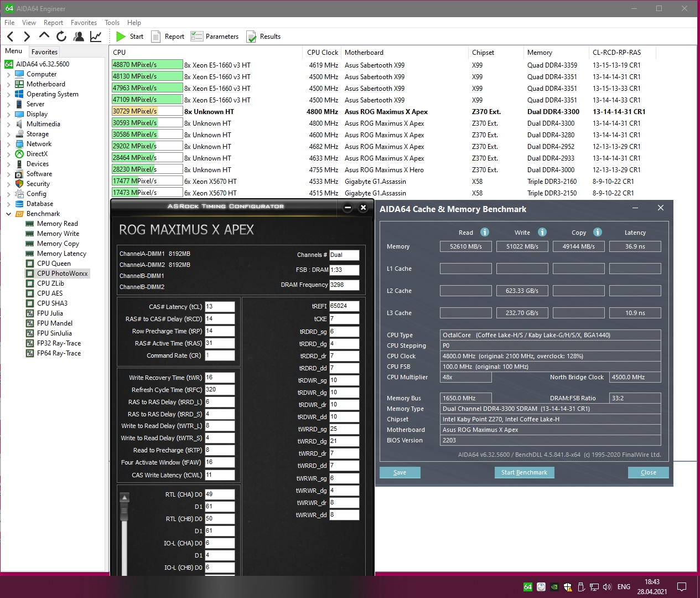The height and width of the screenshot is (598, 700).
Task: Click scroll-up arrow in Timing Configurator
Action: 125,497
